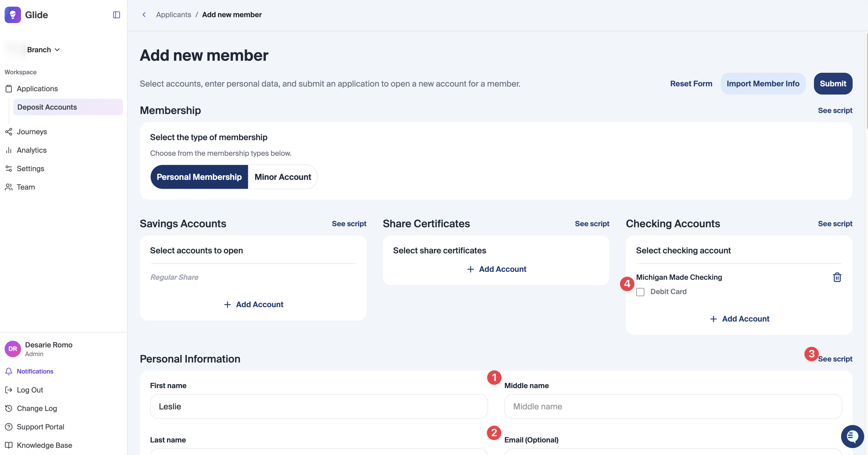Image resolution: width=868 pixels, height=455 pixels.
Task: Delete Michigan Made Checking with trash icon
Action: click(x=837, y=277)
